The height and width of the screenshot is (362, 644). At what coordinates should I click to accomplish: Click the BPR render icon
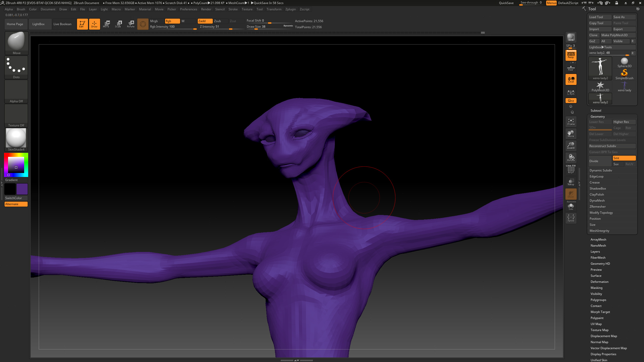571,37
